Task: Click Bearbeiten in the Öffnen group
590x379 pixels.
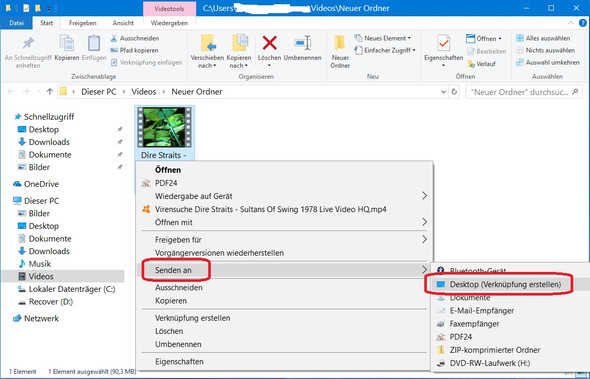Action: [x=486, y=51]
